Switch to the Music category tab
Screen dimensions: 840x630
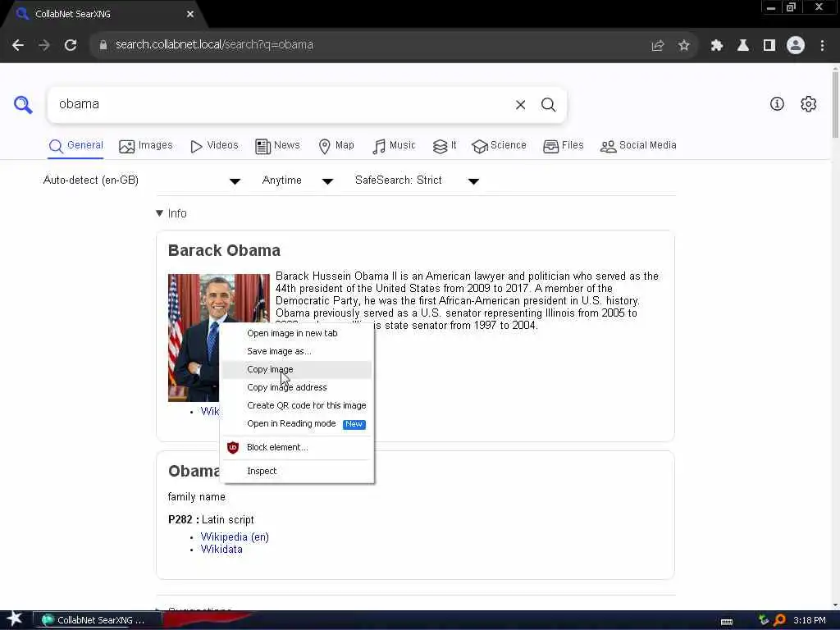(x=394, y=146)
